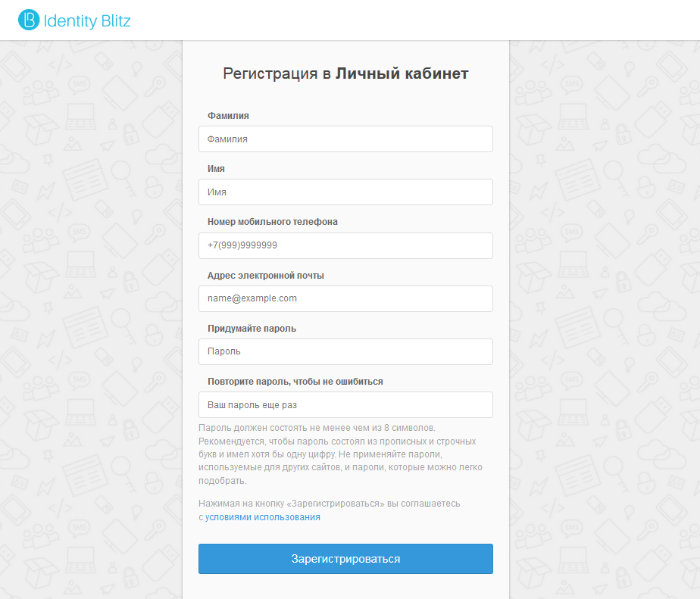
Task: Click the email field showing name@example.com
Action: (x=345, y=298)
